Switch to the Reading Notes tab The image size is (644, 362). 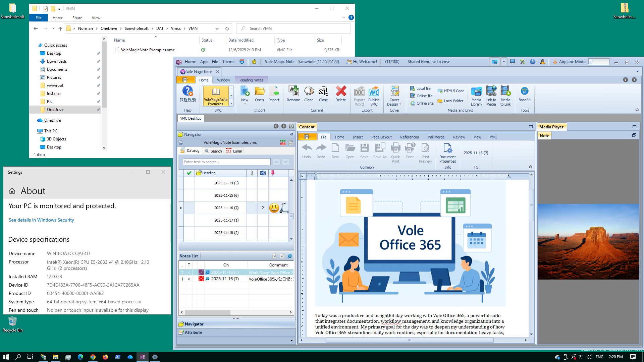(x=251, y=80)
